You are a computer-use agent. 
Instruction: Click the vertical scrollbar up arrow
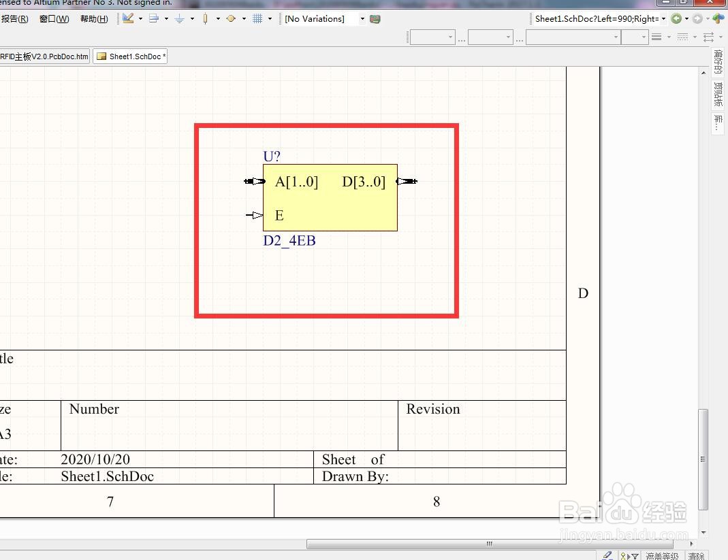(x=703, y=73)
